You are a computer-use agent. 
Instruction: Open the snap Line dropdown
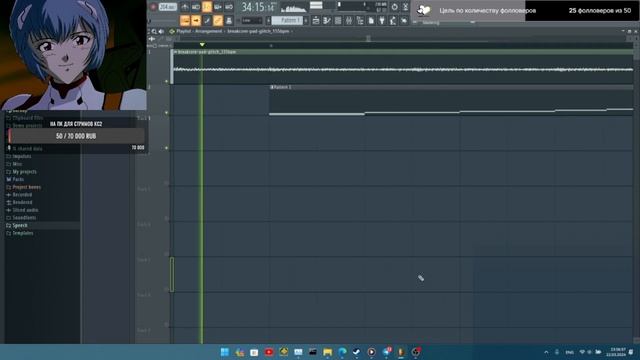[251, 20]
